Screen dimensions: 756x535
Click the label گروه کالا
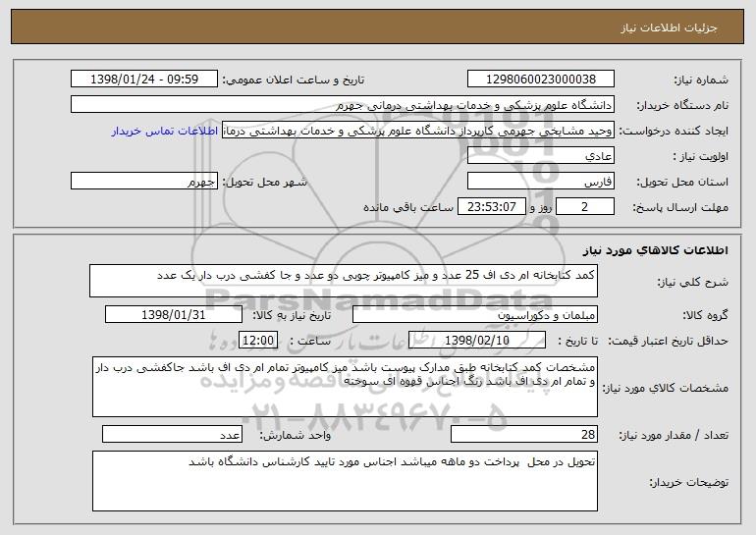click(705, 315)
